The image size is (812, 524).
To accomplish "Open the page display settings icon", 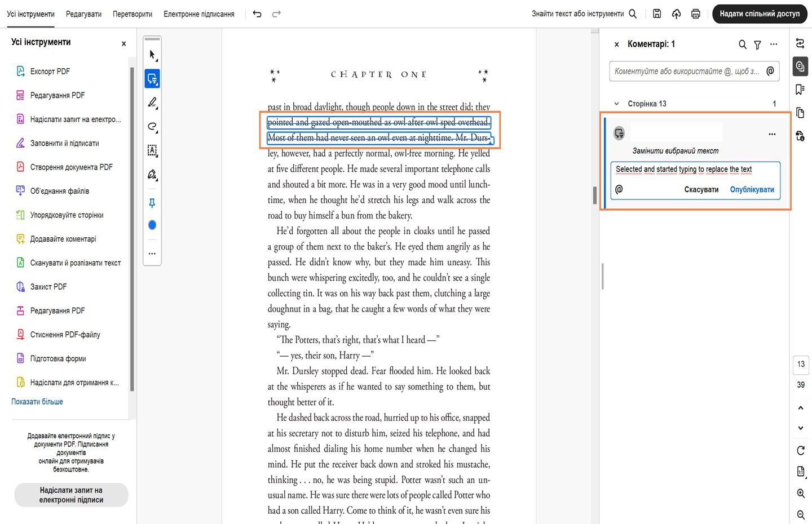I will pyautogui.click(x=801, y=472).
